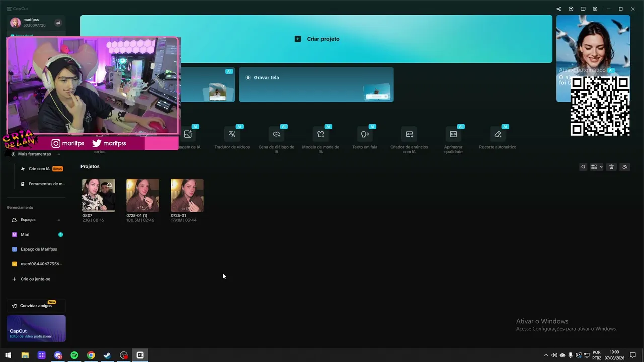Open the feedback message icon
Image resolution: width=644 pixels, height=362 pixels.
coord(583,9)
